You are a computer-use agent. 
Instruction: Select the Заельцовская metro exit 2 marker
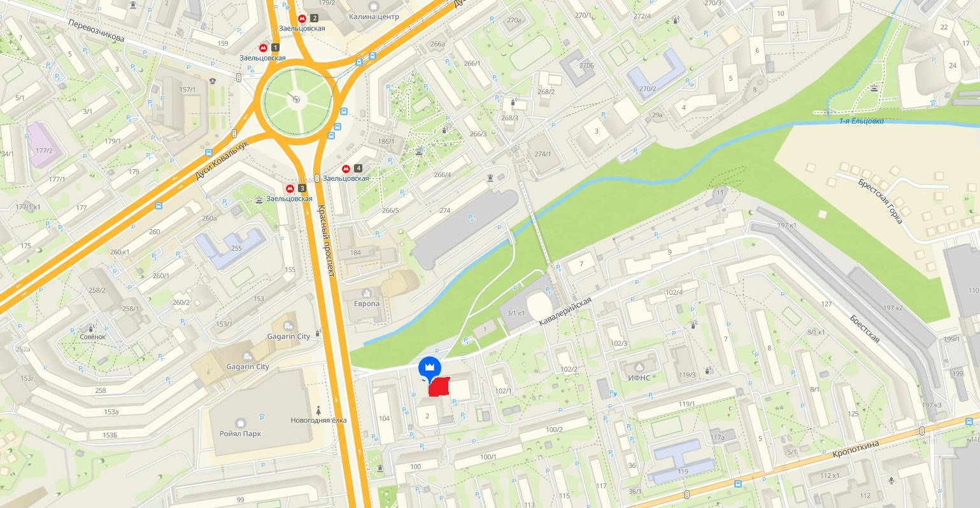coord(302,18)
